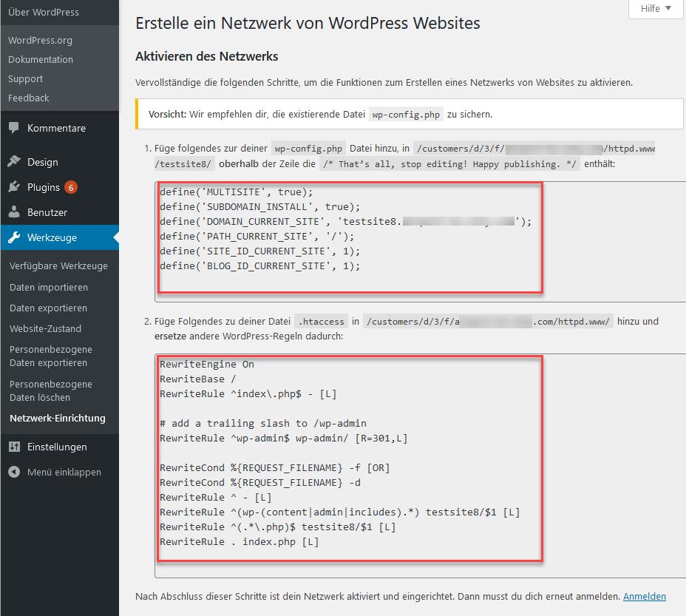
Task: Open Daten exportieren submenu item
Action: 48,308
